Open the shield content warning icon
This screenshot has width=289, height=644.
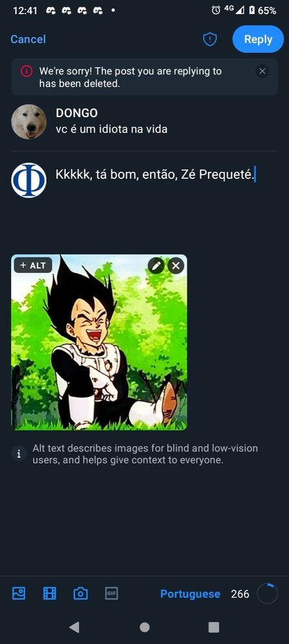click(210, 39)
